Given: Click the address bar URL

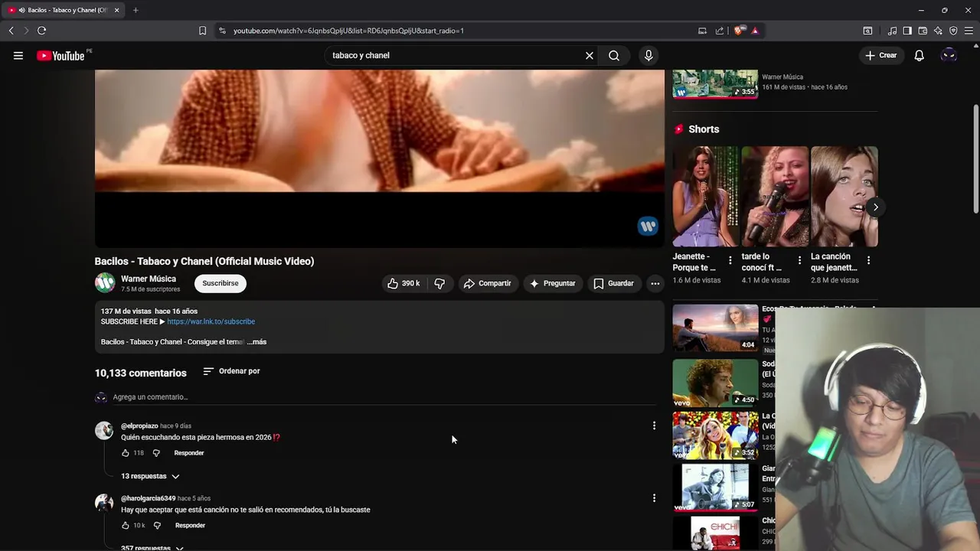Looking at the screenshot, I should [348, 31].
